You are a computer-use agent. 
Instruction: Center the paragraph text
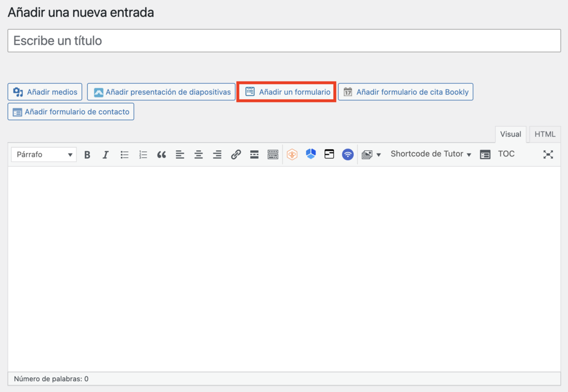tap(199, 154)
